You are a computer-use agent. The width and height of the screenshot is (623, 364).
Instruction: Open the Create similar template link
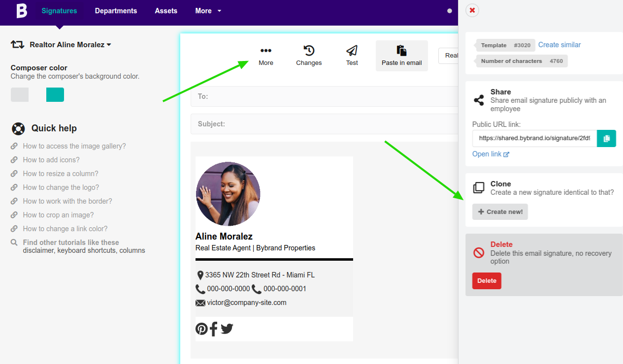[559, 45]
